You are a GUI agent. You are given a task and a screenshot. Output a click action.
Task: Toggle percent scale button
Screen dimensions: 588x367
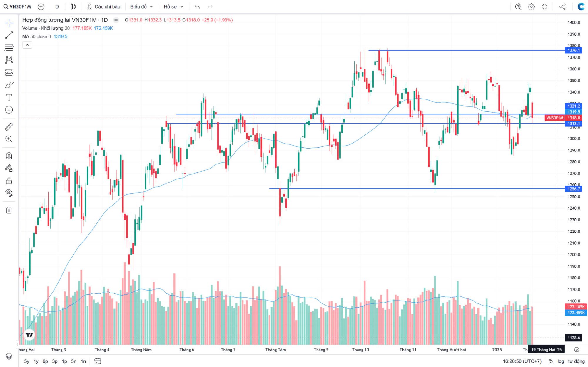(x=551, y=361)
